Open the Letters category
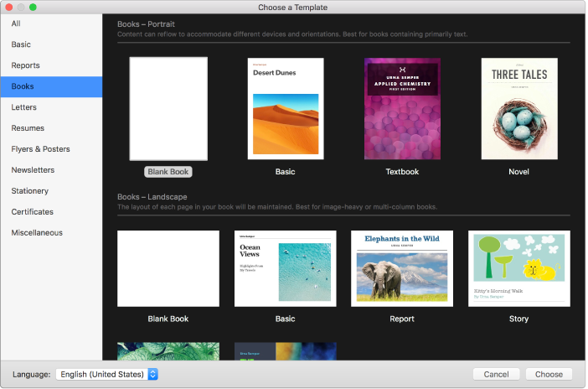588x389 pixels. coord(51,107)
